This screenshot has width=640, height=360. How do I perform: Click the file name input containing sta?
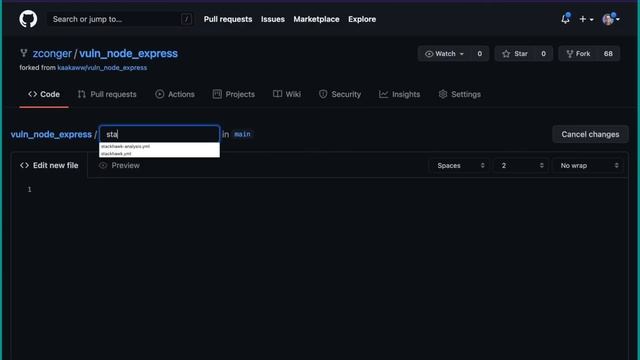point(160,134)
